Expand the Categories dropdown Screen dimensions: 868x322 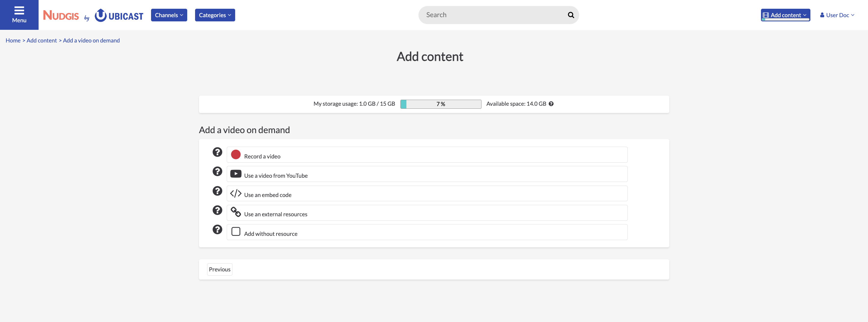click(x=215, y=15)
